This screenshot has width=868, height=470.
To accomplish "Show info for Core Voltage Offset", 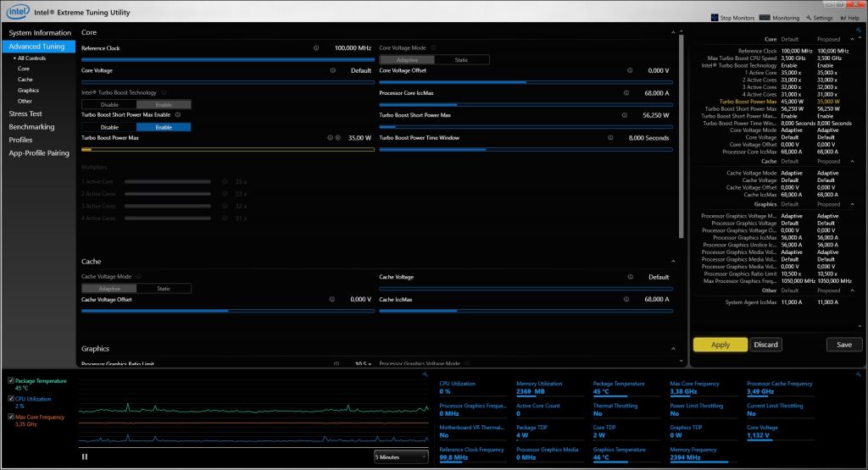I will click(630, 70).
